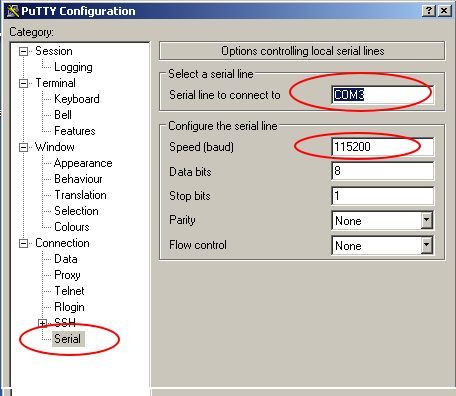
Task: Click the 'Serial line to connect to' label
Action: pyautogui.click(x=225, y=95)
